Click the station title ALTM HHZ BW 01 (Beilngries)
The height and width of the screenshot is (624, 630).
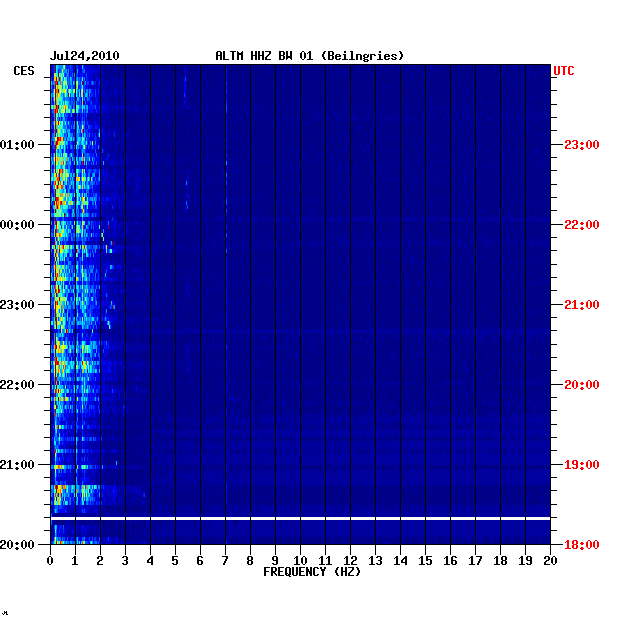click(309, 56)
